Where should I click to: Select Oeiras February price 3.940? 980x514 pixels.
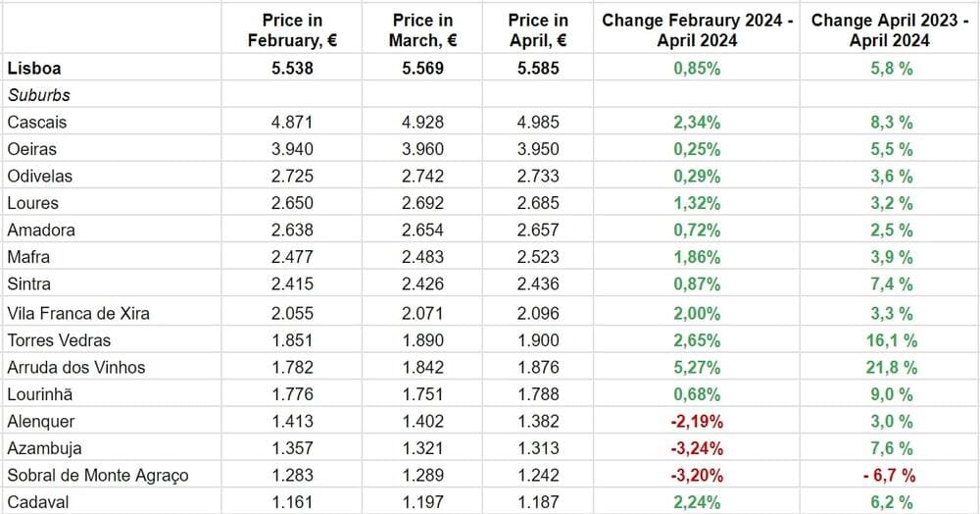292,149
